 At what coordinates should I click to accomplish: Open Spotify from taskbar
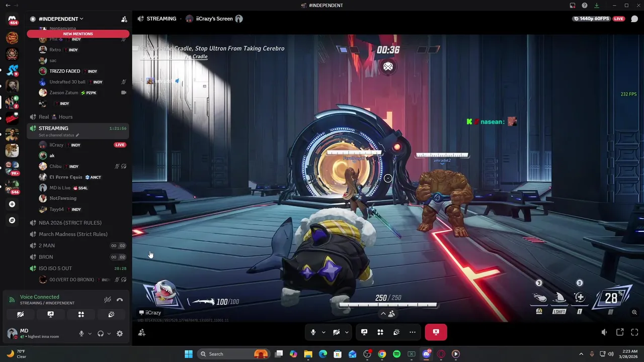(x=396, y=354)
